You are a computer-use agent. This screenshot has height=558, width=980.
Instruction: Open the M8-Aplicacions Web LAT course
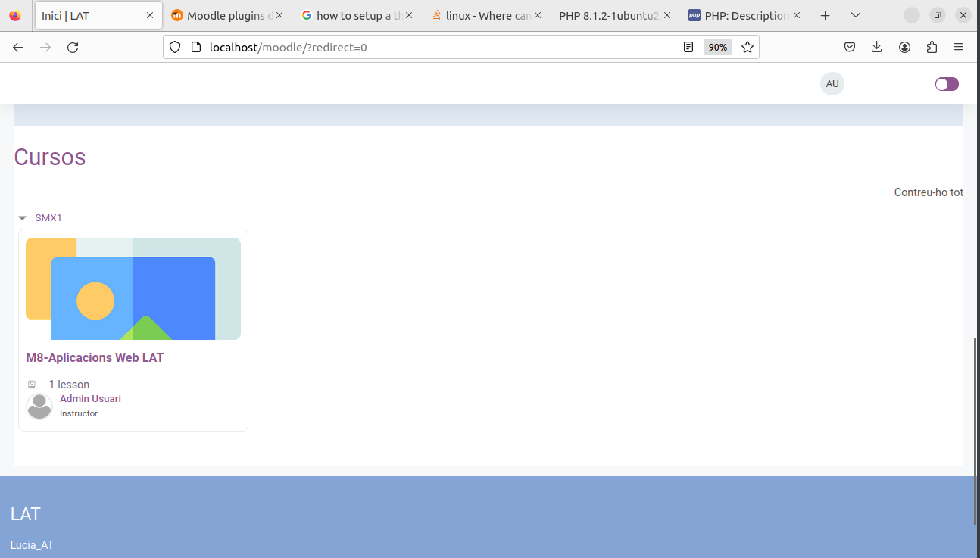click(95, 357)
